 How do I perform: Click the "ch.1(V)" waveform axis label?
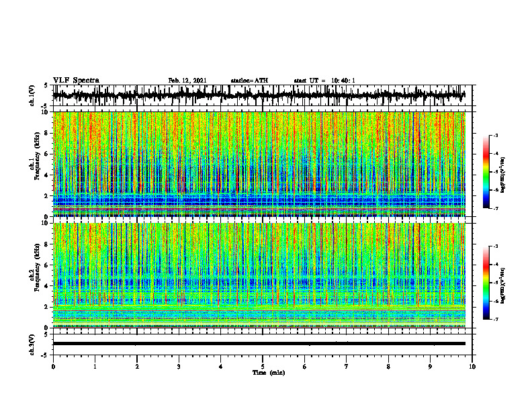click(32, 95)
